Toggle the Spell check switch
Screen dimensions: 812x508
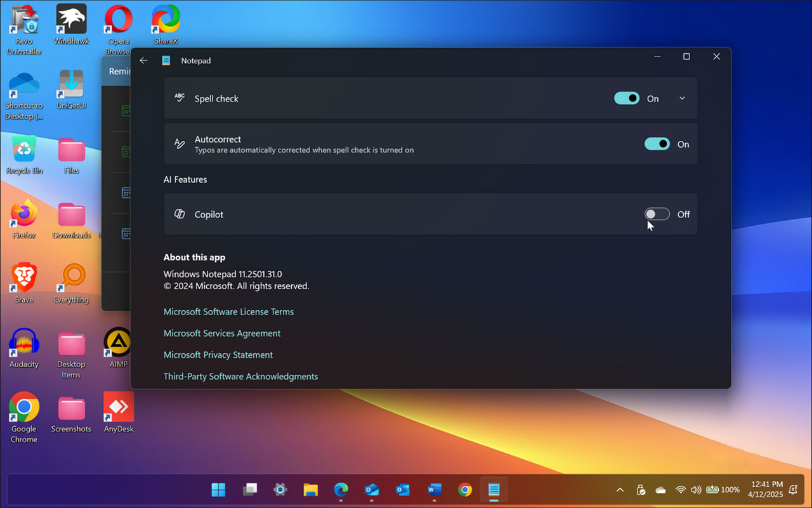pyautogui.click(x=626, y=98)
